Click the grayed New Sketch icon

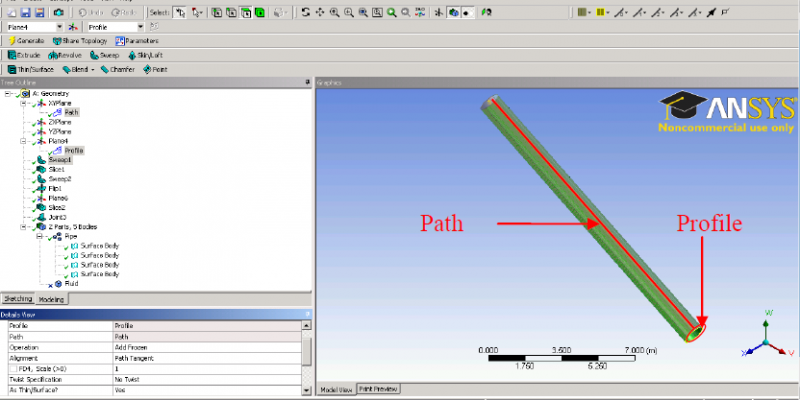pyautogui.click(x=154, y=27)
